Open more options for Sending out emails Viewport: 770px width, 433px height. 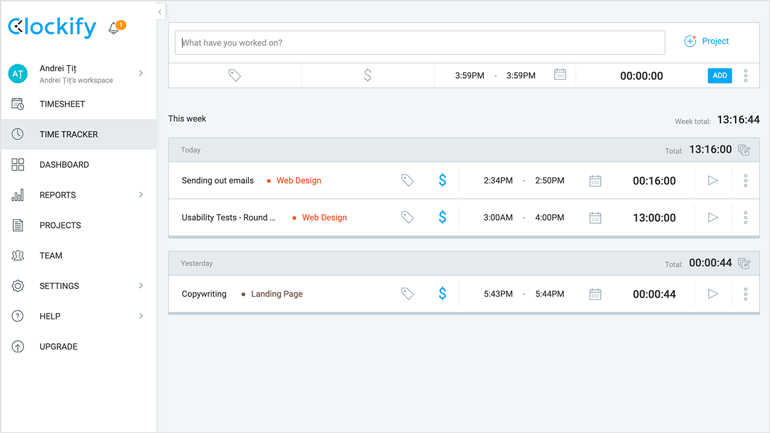click(x=745, y=181)
